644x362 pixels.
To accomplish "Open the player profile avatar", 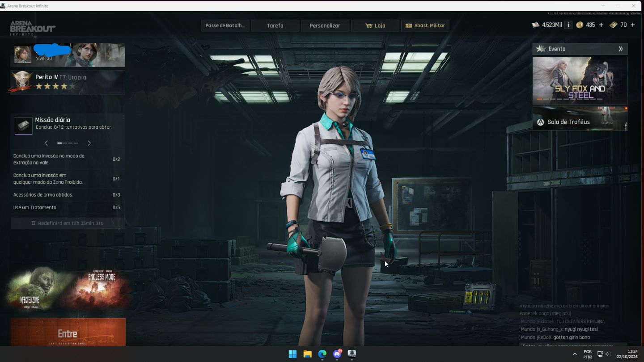I will 22,55.
